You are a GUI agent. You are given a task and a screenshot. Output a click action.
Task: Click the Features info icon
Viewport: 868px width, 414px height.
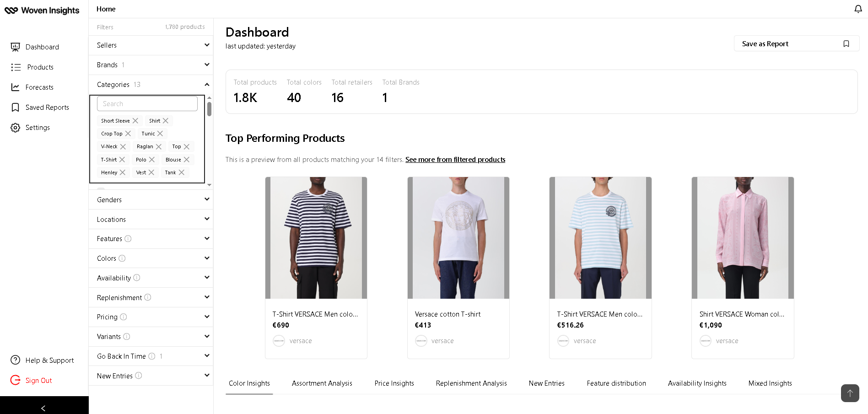pyautogui.click(x=128, y=239)
